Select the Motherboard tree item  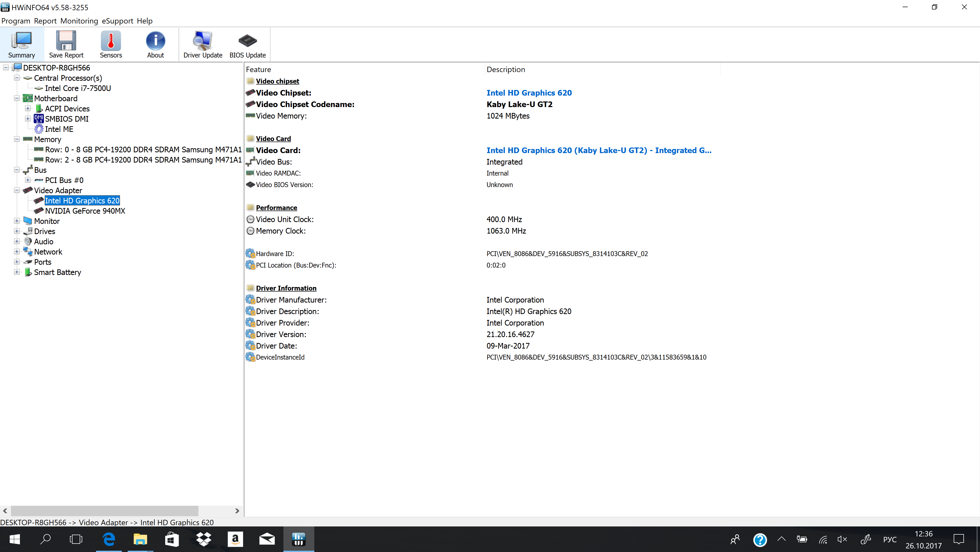pyautogui.click(x=56, y=99)
